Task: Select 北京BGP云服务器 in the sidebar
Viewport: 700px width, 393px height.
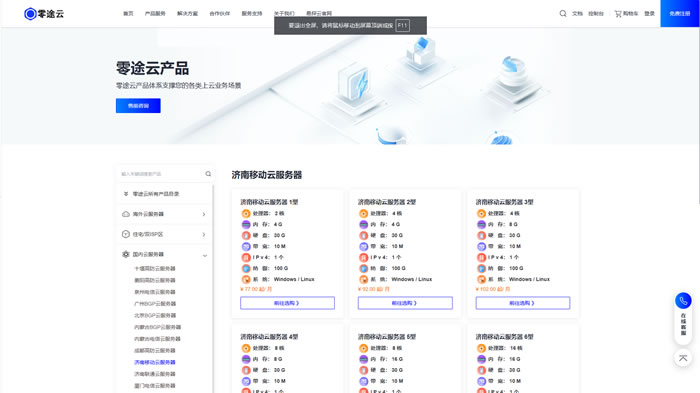Action: [155, 315]
